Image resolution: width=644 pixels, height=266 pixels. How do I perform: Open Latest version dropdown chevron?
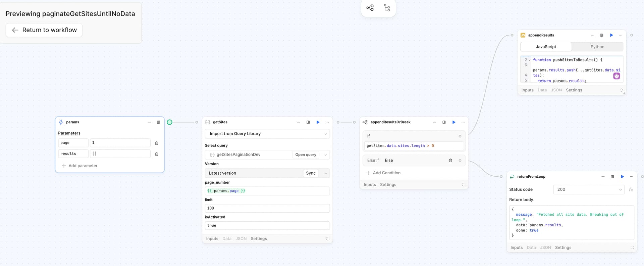[x=325, y=173]
